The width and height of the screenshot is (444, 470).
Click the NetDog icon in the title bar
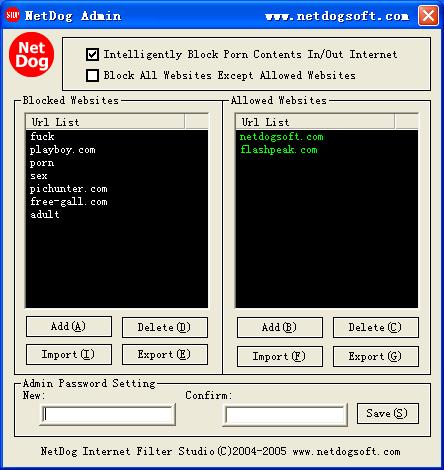point(12,15)
